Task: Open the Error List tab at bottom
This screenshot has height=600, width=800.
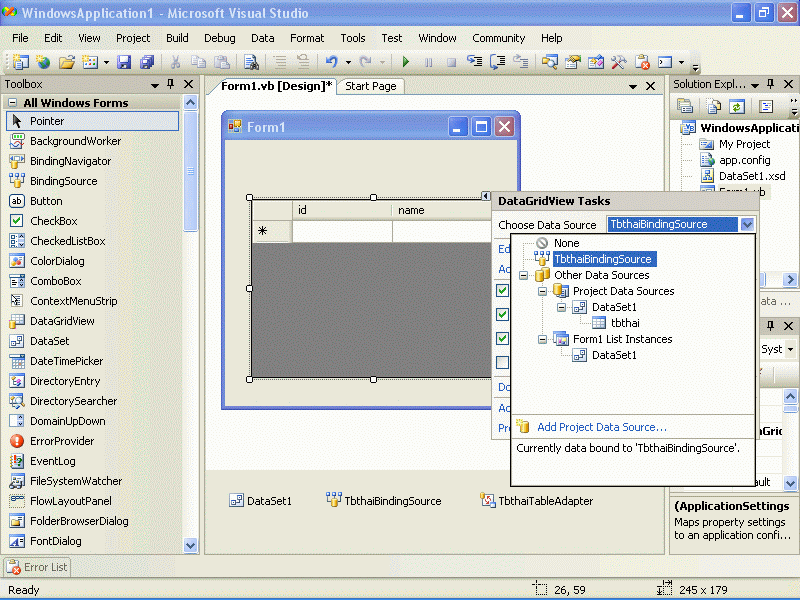Action: [37, 567]
